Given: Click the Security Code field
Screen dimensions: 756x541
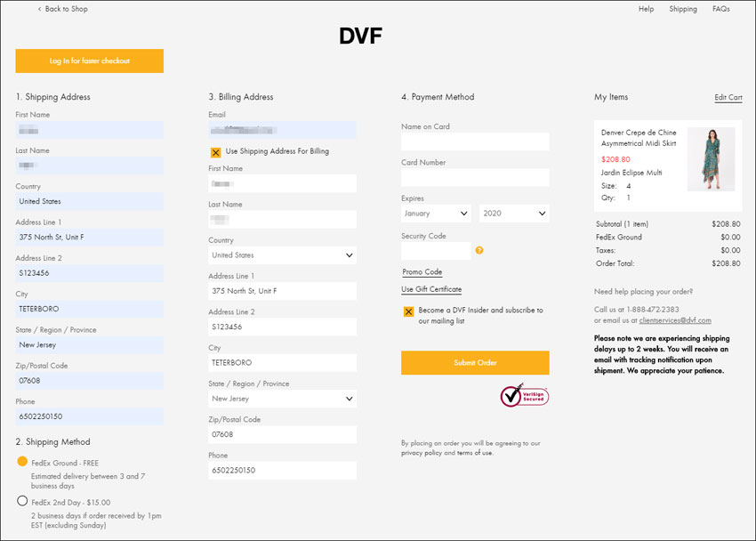Looking at the screenshot, I should [436, 251].
